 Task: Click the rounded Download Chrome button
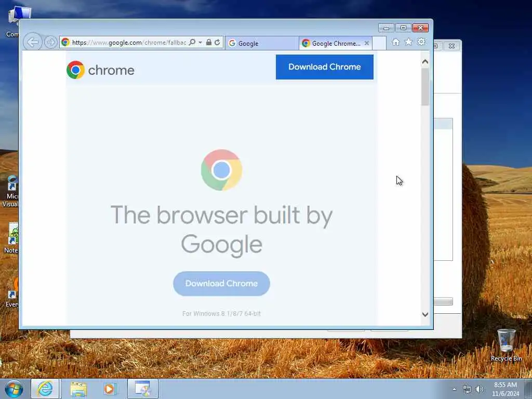(x=221, y=283)
